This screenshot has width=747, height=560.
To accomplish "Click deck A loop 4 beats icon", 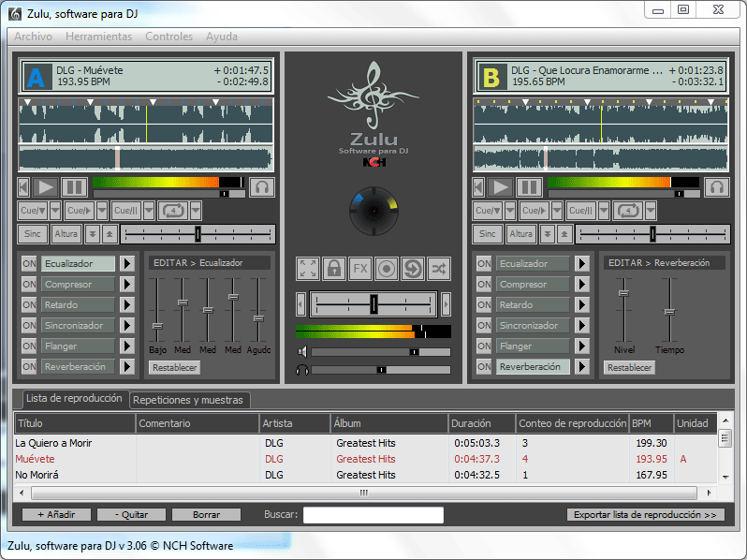I will [173, 210].
